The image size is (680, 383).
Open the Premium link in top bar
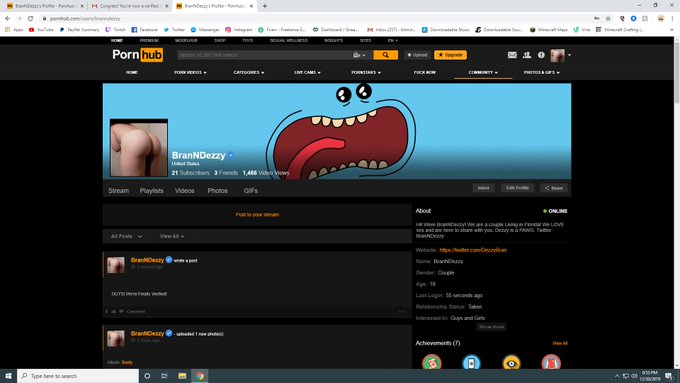point(149,40)
